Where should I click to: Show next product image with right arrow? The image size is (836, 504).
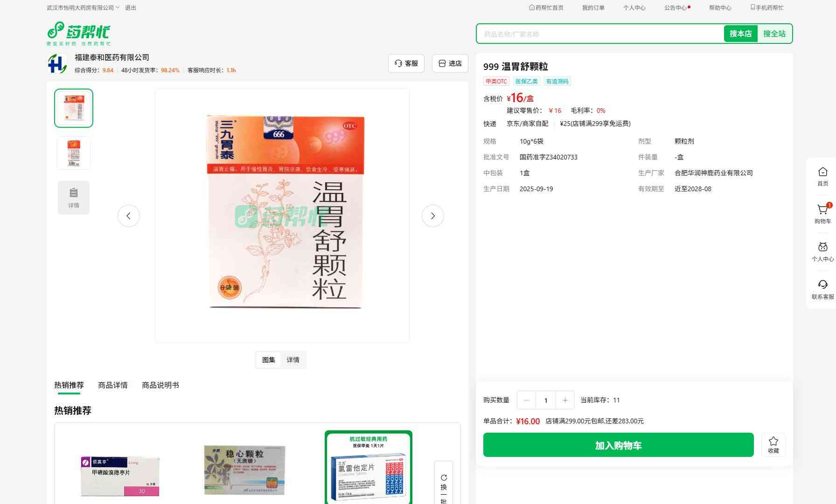(x=432, y=216)
